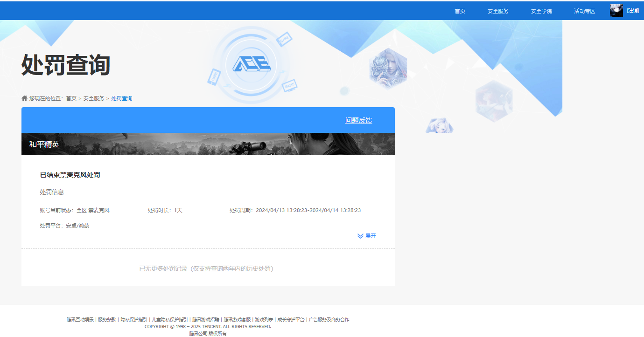Viewport: 644px width, 337px height.
Task: Open the 腾讯游戏客服 footer link
Action: pyautogui.click(x=237, y=320)
